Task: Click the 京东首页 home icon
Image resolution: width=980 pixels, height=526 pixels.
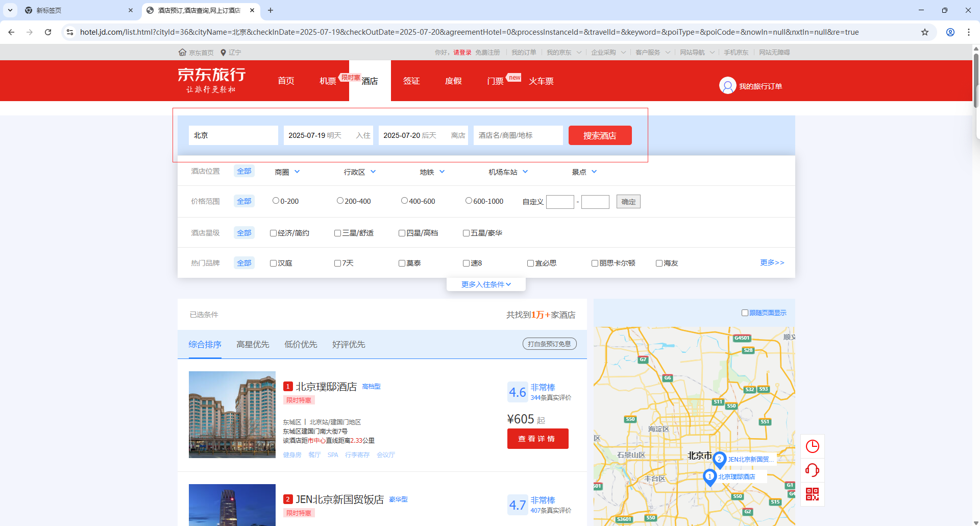Action: coord(182,52)
